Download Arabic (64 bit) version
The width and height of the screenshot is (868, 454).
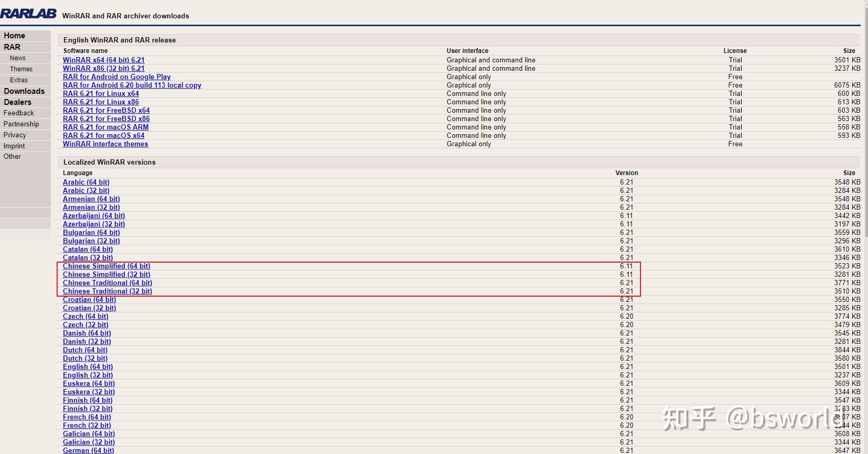86,182
